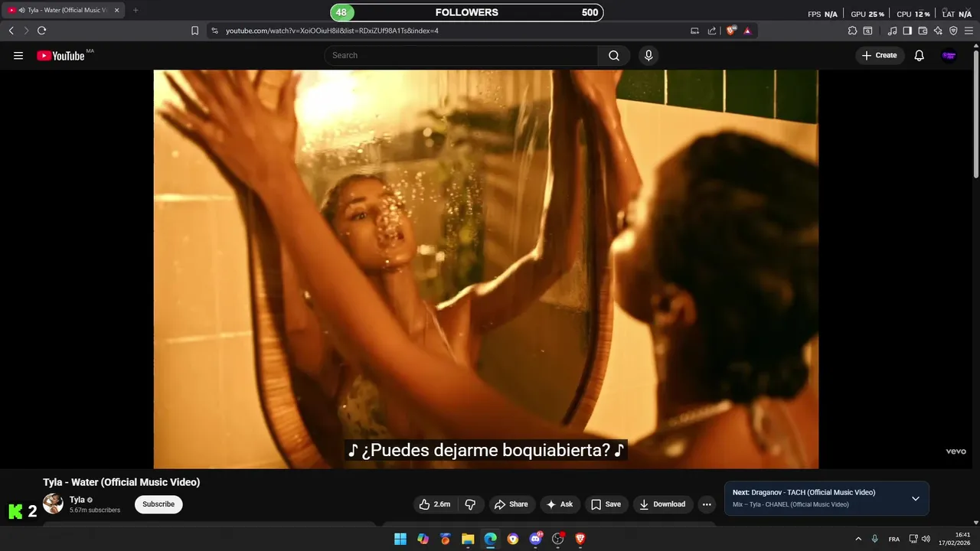This screenshot has height=551, width=980.
Task: Go to the YouTube home logo
Action: pyautogui.click(x=60, y=55)
